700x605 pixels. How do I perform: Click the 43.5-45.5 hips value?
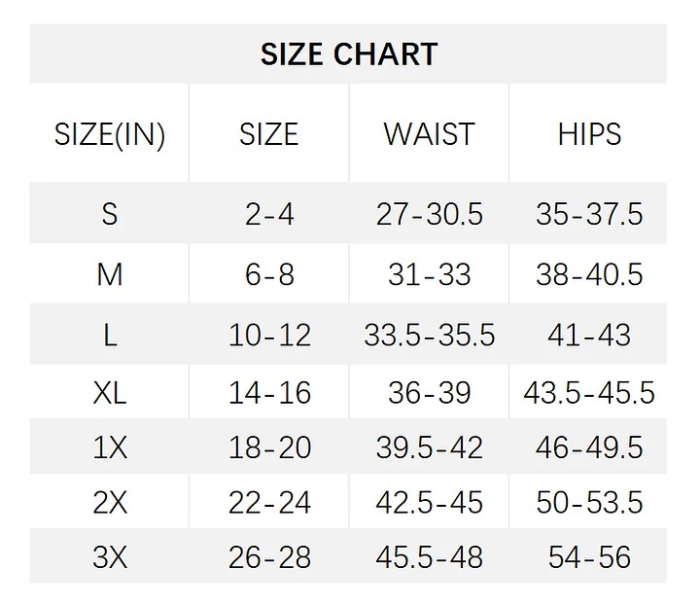[589, 393]
